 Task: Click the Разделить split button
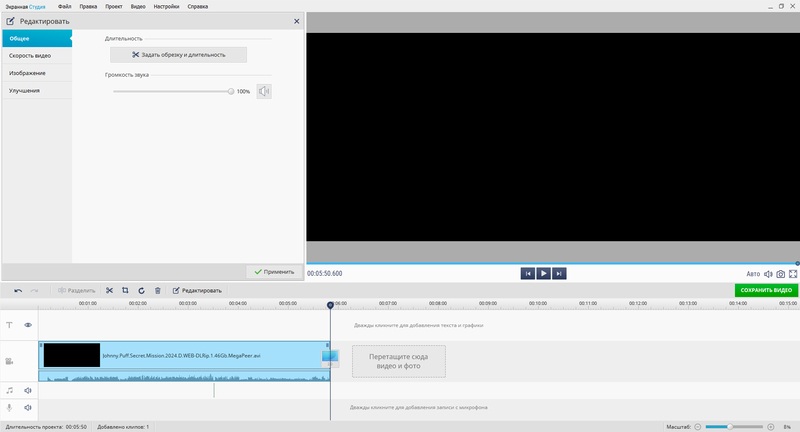click(x=77, y=290)
